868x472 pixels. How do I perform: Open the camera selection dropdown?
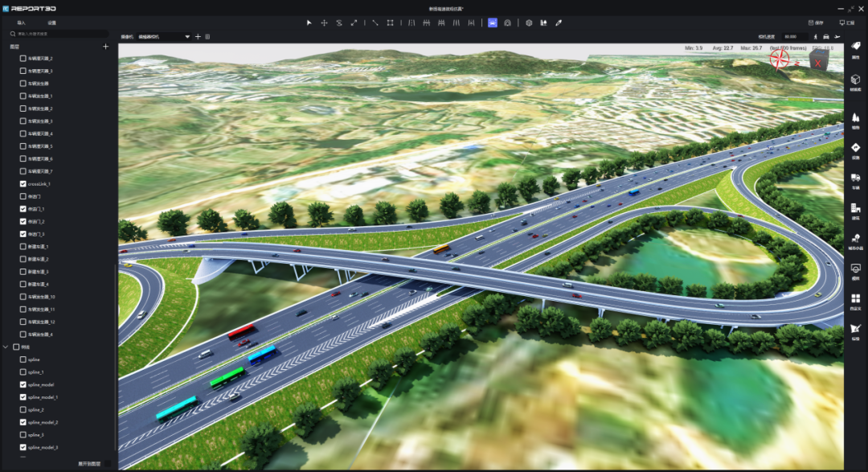(x=187, y=37)
